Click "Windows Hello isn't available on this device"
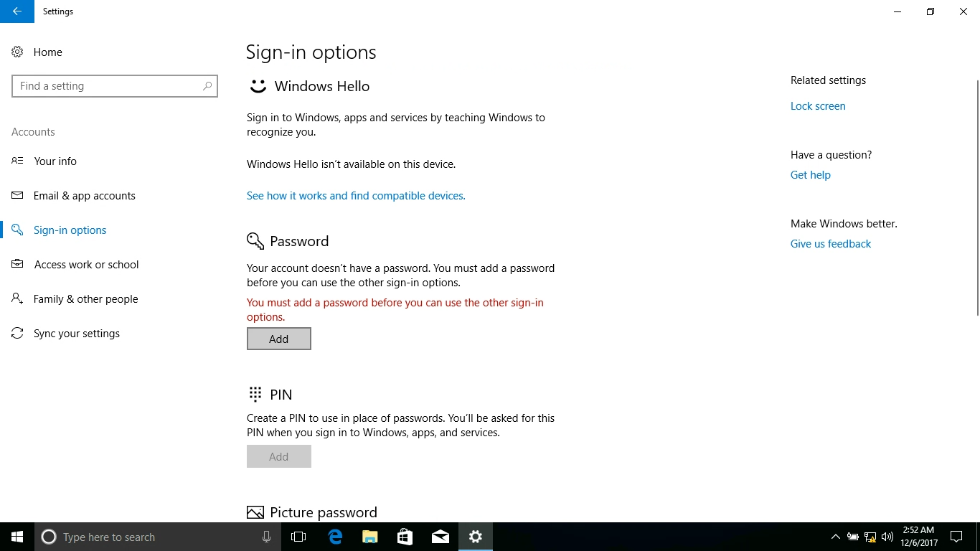The image size is (980, 551). click(x=351, y=164)
